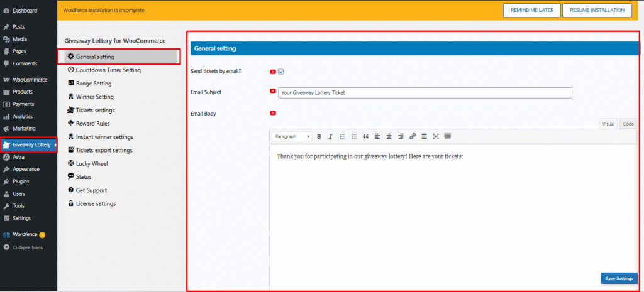Screen dimensions: 644x292
Task: Apply bold formatting in email body editor
Action: [319, 136]
